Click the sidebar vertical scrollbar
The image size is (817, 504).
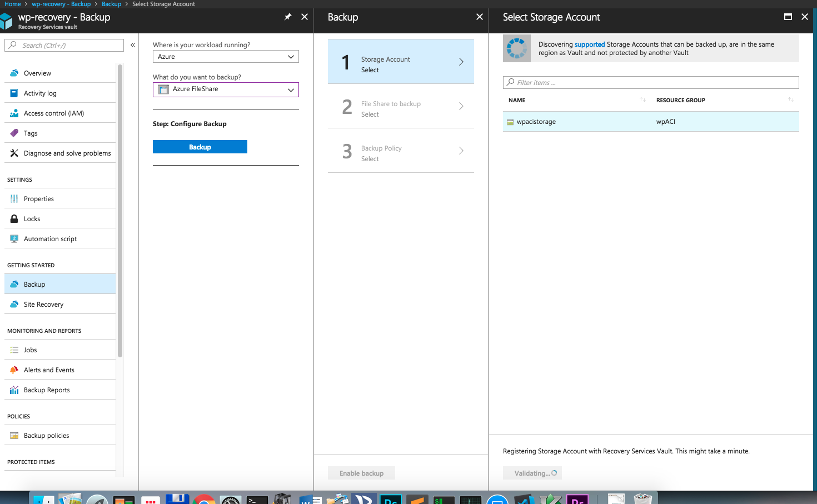tap(119, 211)
